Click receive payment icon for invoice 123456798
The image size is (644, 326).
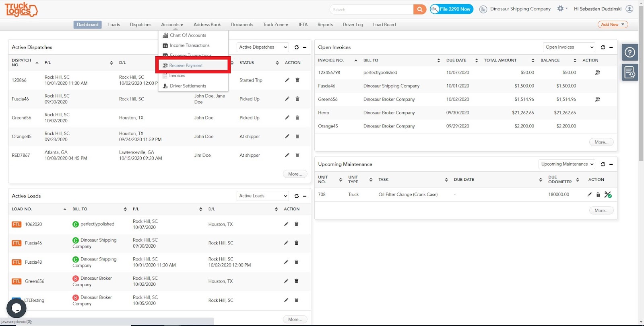(597, 73)
